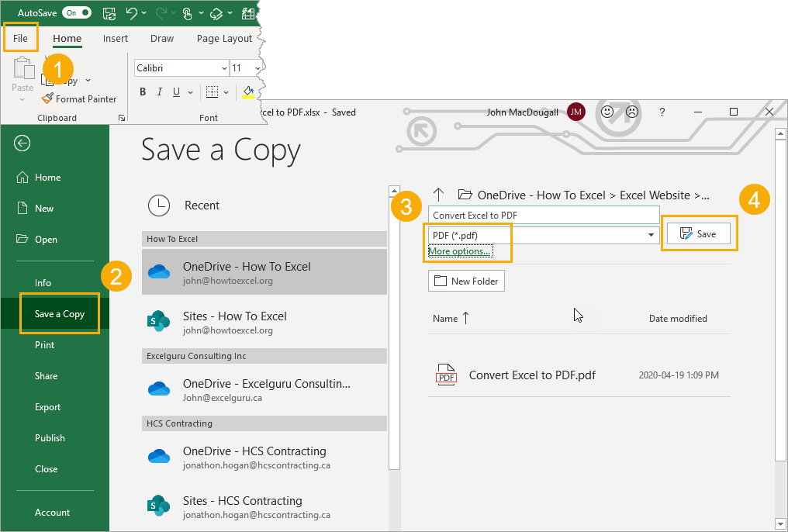The height and width of the screenshot is (532, 788).
Task: Open the Touch/Mouse mode dropdown arrow
Action: point(201,13)
